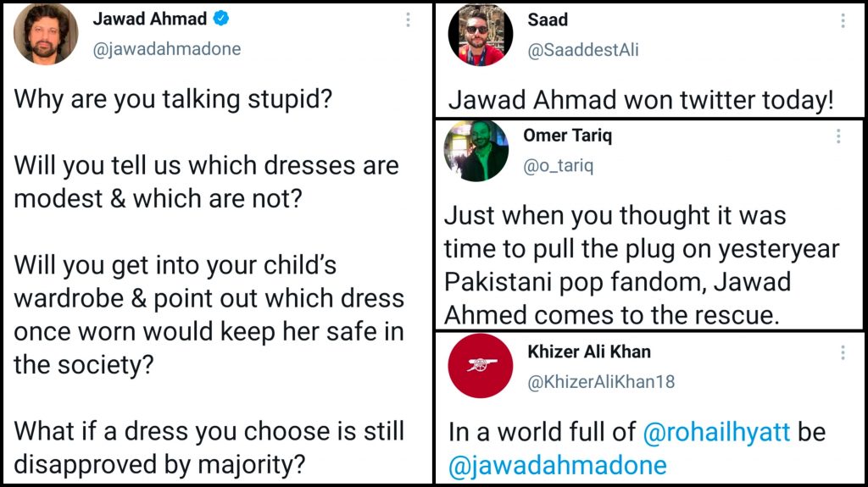Click the Omer Tariq display name
Viewport: 868px width, 487px height.
pos(567,136)
